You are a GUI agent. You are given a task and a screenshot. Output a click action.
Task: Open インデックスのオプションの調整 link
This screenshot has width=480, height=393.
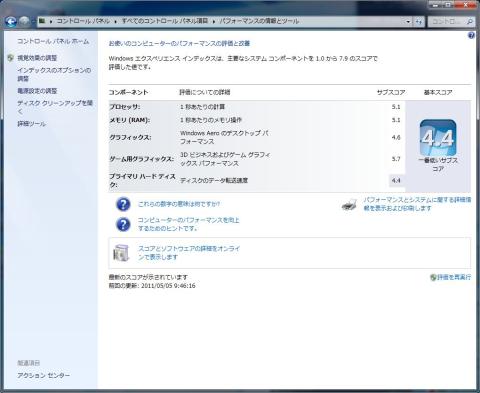coord(54,74)
